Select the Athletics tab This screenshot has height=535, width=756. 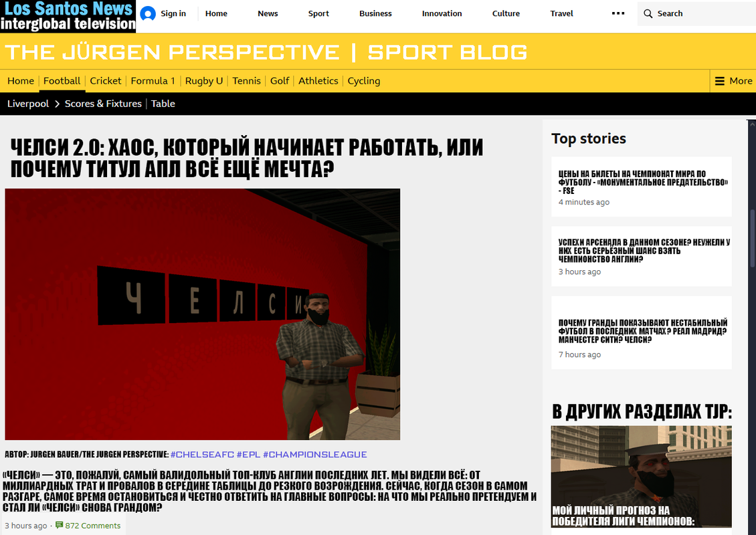pos(318,81)
